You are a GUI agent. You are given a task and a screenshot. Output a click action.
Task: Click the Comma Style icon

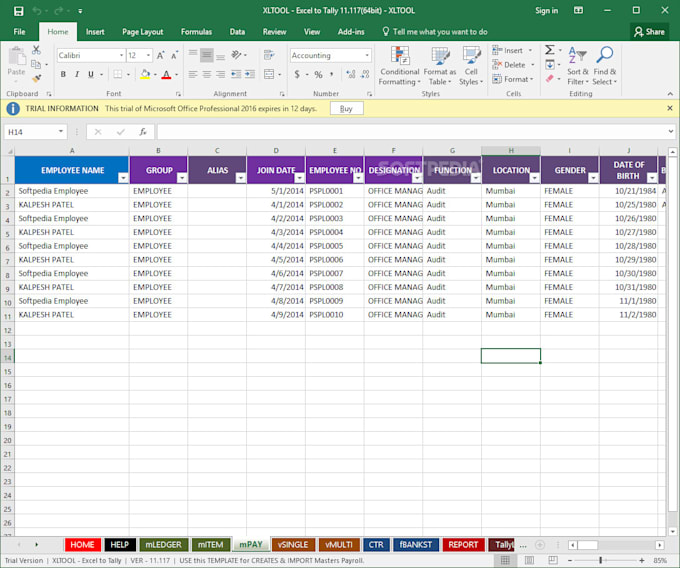click(x=331, y=74)
